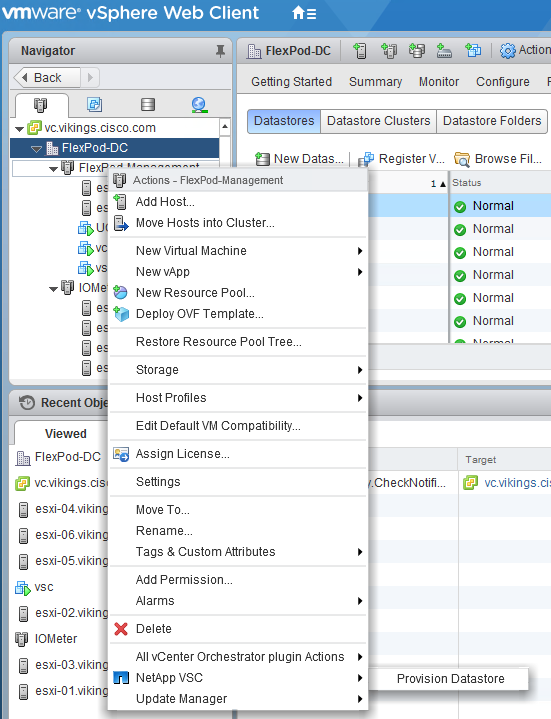Click the Assign License icon

(121, 454)
